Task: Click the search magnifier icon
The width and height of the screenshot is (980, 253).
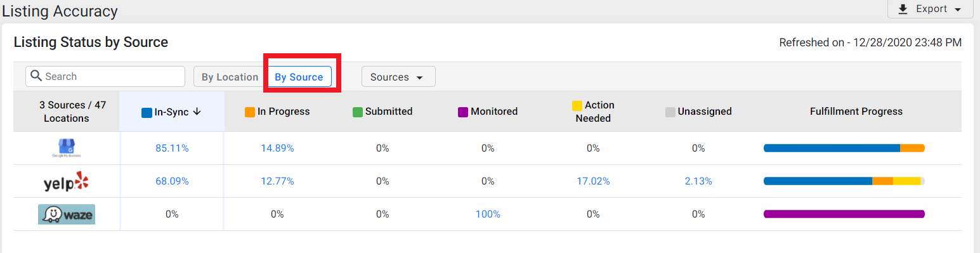Action: click(36, 76)
